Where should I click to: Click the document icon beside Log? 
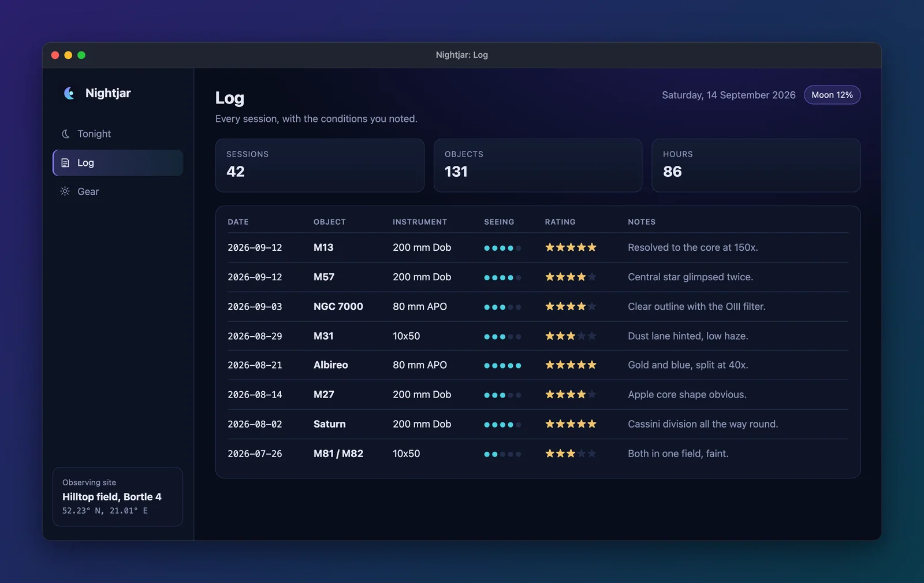pyautogui.click(x=65, y=163)
